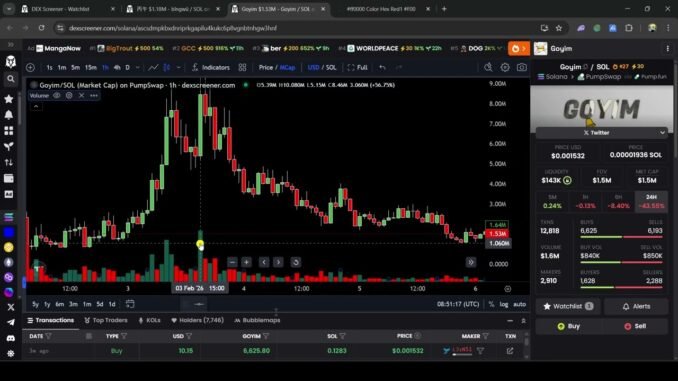Open the Telegram icon in left sidebar
Viewport: 678px width, 381px height.
(x=10, y=322)
